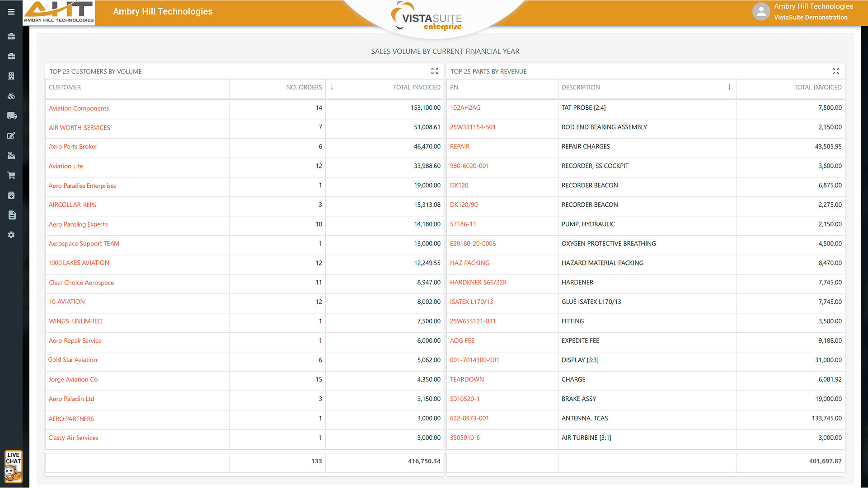868x488 pixels.
Task: Open the cash register sidebar icon
Action: coord(11,156)
